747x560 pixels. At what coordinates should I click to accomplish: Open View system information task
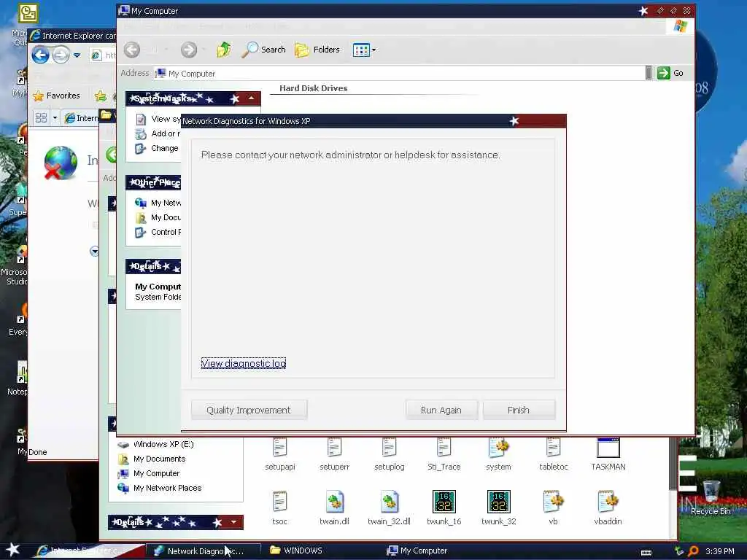coord(158,119)
